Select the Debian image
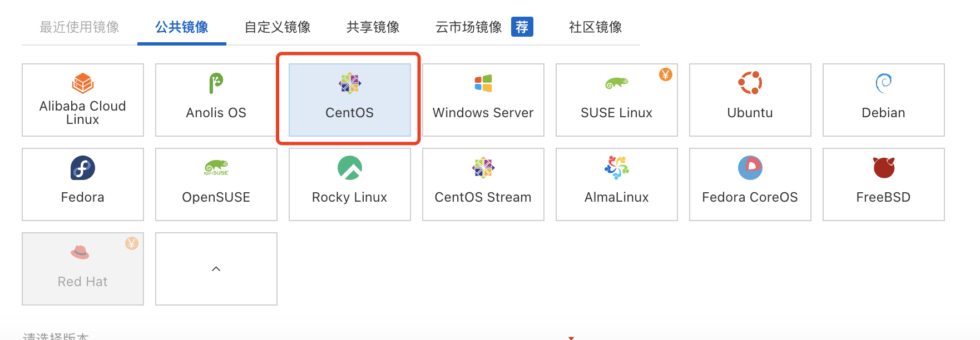This screenshot has height=340, width=980. click(x=883, y=100)
